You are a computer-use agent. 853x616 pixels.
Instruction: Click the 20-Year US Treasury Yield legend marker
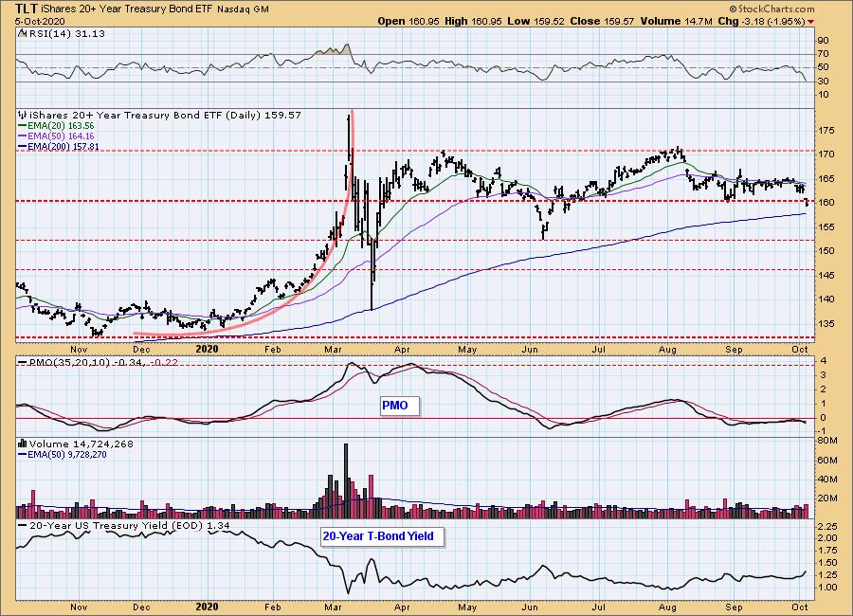[23, 525]
